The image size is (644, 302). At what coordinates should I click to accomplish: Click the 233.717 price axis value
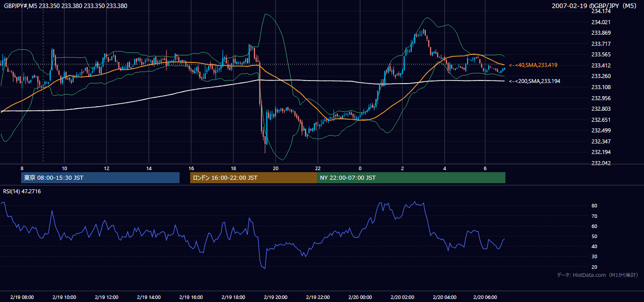(601, 44)
